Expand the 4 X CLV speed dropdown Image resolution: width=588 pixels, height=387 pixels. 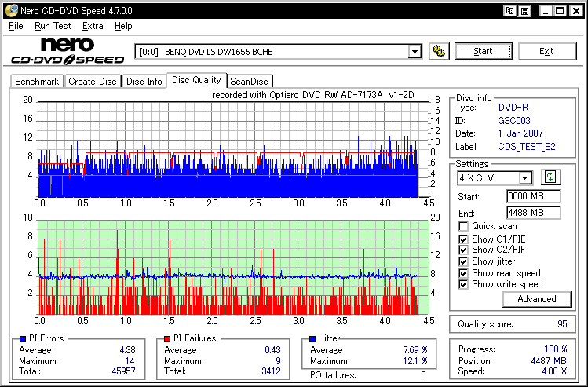coord(526,177)
